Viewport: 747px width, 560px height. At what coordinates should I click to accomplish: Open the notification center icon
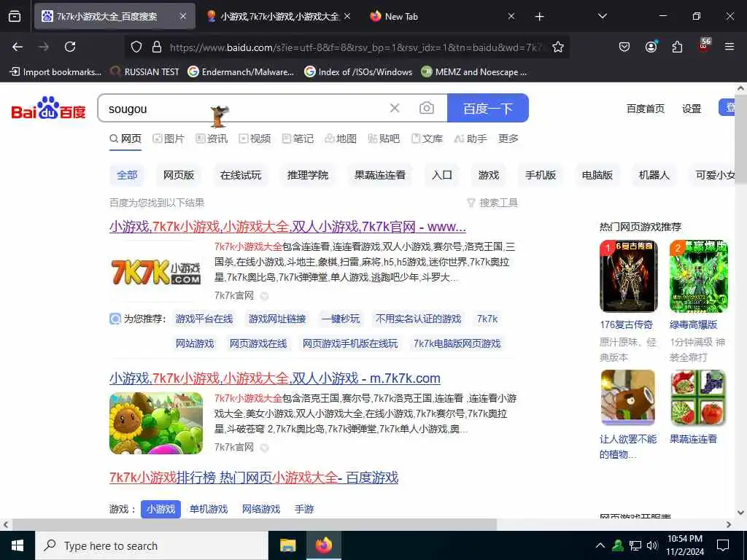click(723, 545)
